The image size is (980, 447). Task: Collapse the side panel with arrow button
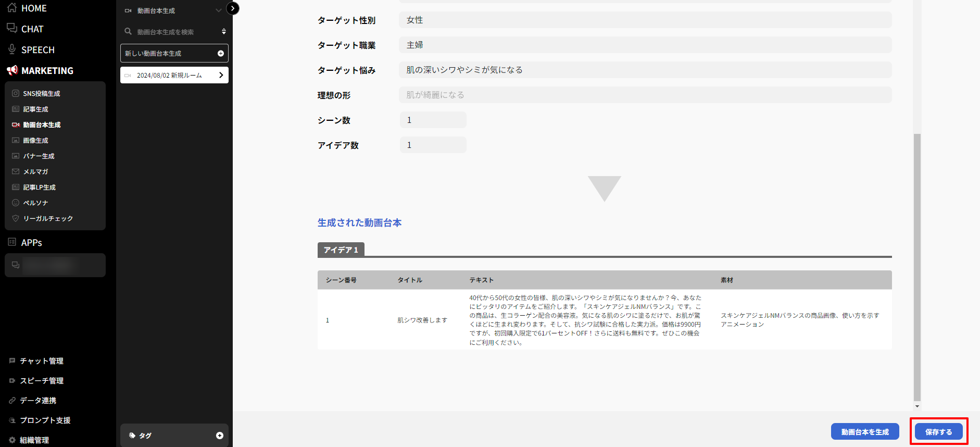pyautogui.click(x=233, y=8)
